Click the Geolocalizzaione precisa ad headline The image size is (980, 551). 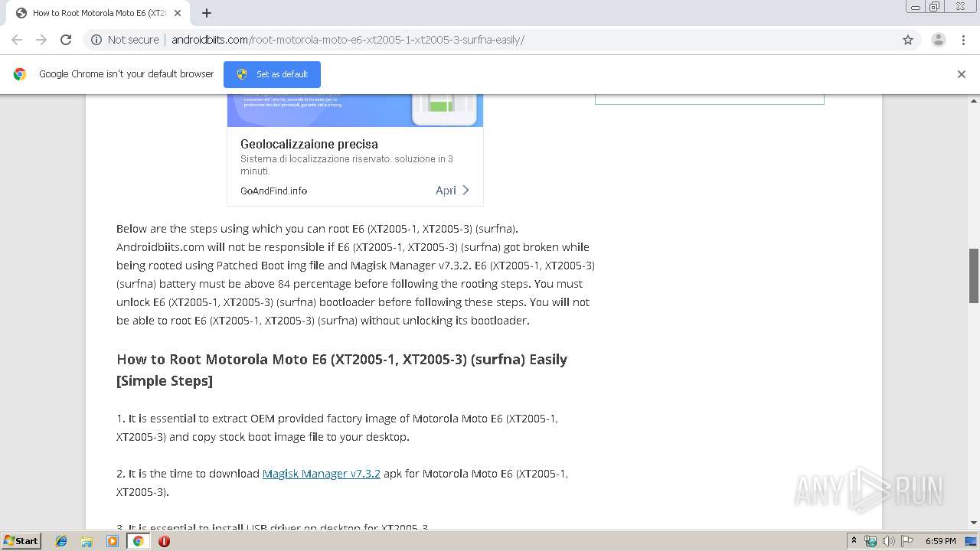309,144
